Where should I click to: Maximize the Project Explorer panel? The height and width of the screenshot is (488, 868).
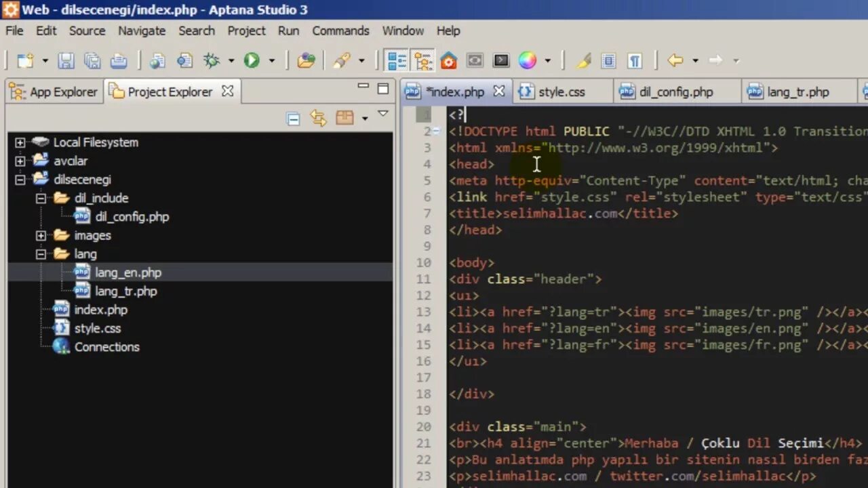(x=383, y=89)
